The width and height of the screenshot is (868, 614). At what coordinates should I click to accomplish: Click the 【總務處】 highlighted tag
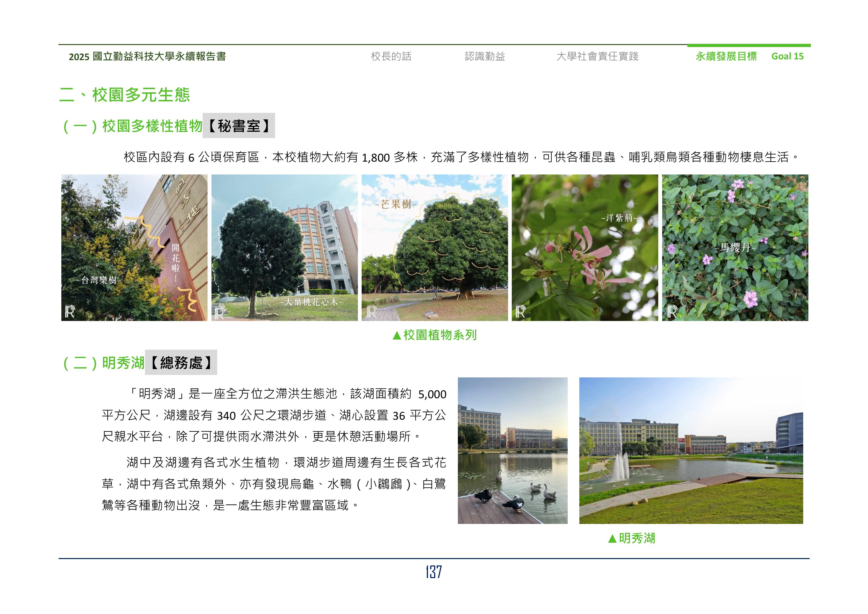181,362
